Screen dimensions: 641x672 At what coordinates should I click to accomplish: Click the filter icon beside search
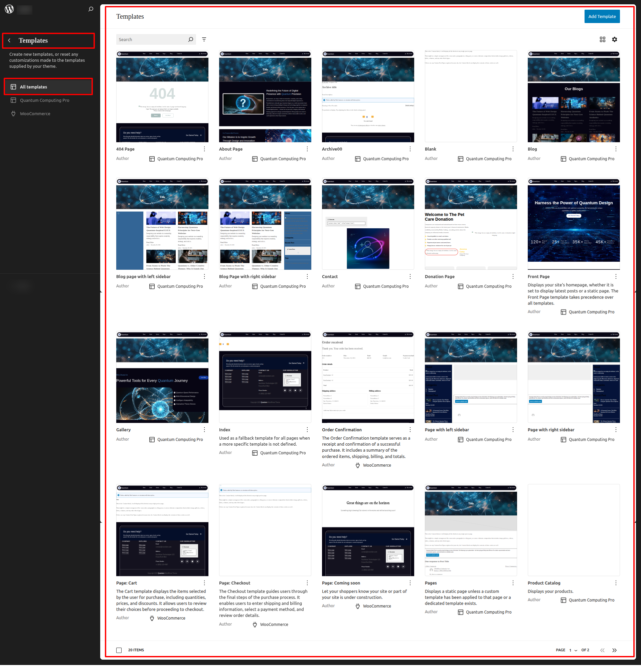pos(204,40)
